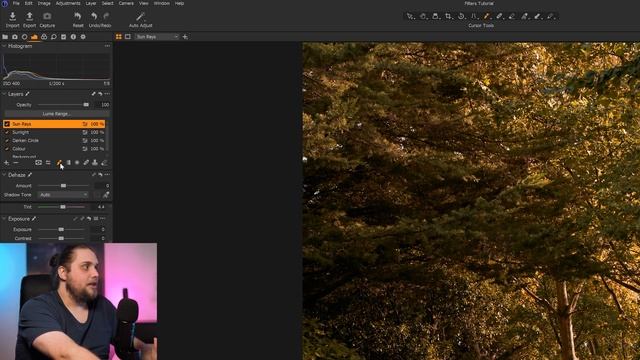The image size is (640, 360).
Task: Click the Dehaze Amount slider handle
Action: [63, 186]
